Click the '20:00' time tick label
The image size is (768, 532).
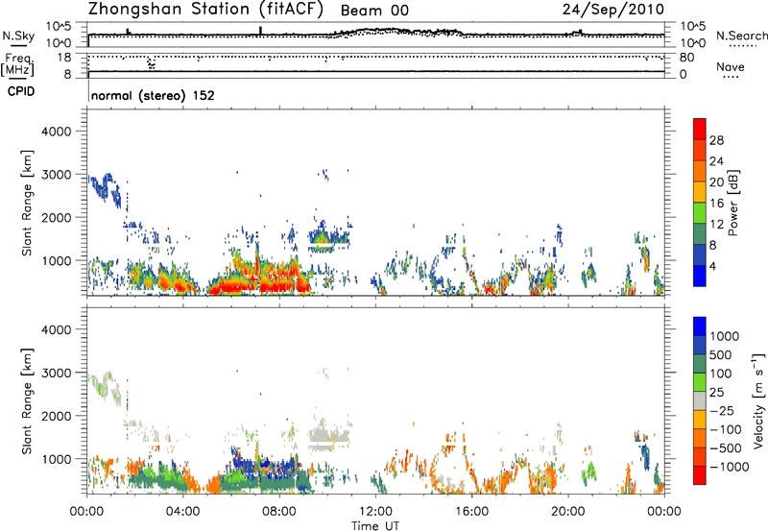click(x=567, y=512)
